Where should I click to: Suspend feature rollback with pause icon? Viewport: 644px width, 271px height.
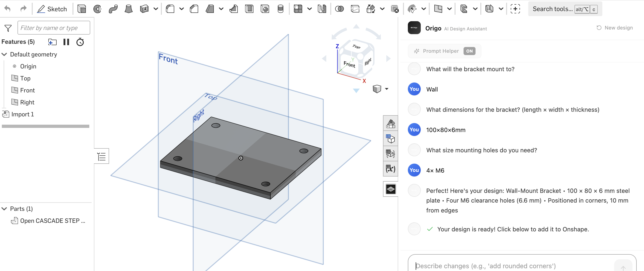click(66, 42)
